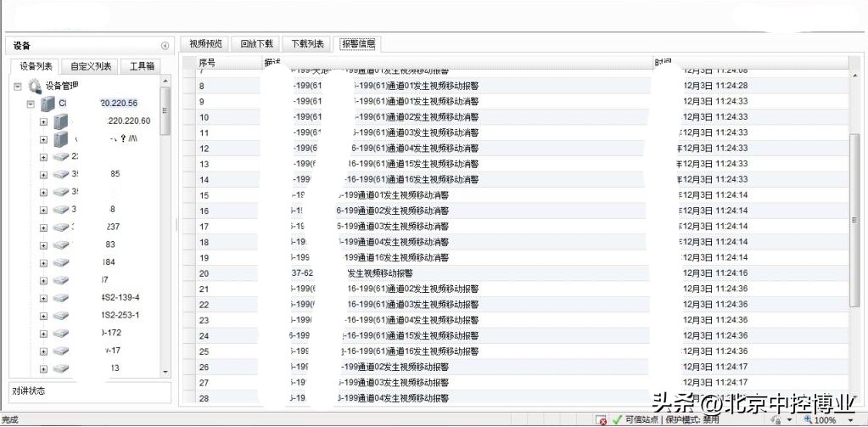
Task: Open the 自定义列表 tab
Action: 90,66
